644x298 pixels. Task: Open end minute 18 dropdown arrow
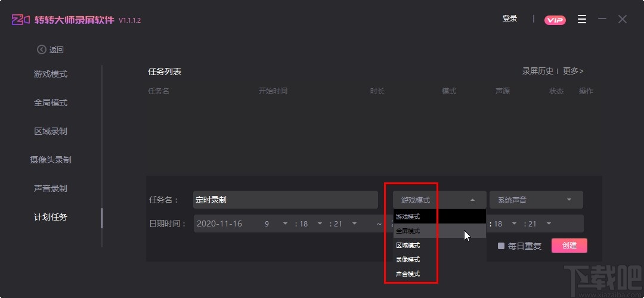(514, 223)
